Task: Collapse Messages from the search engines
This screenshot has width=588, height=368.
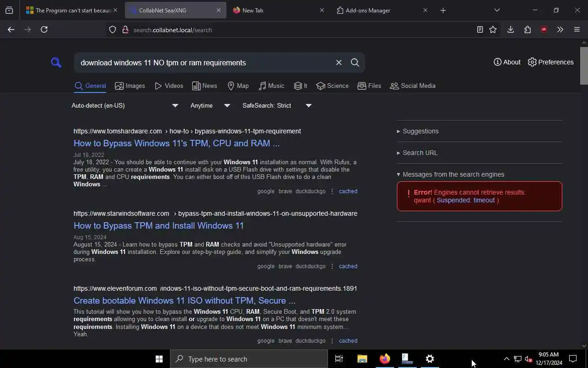Action: click(451, 174)
